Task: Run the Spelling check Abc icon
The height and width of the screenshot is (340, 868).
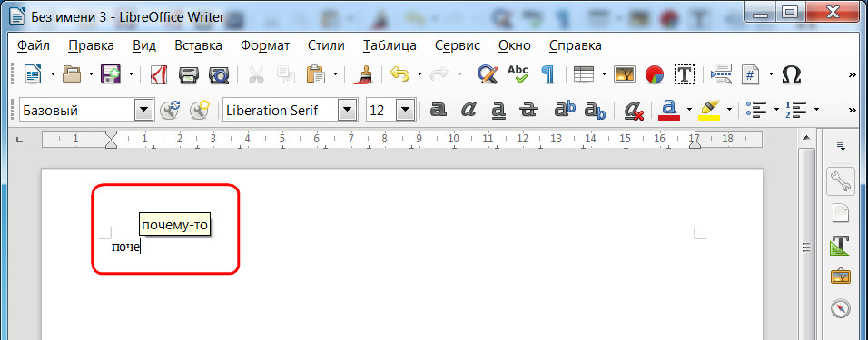Action: pos(518,74)
